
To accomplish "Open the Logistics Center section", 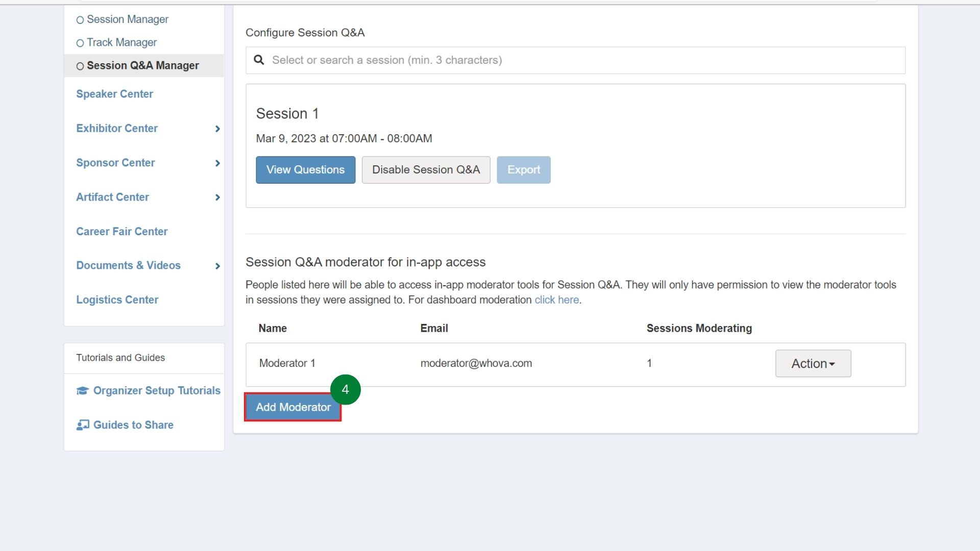I will click(117, 300).
